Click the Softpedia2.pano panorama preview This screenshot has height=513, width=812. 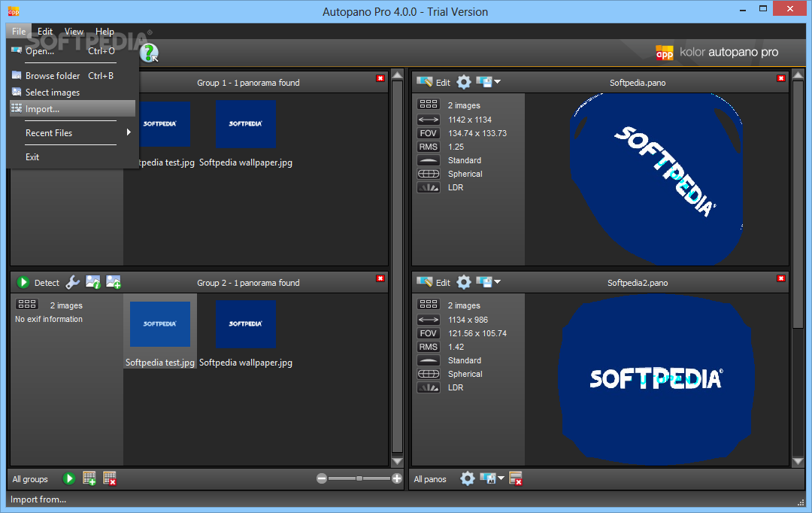click(x=656, y=379)
